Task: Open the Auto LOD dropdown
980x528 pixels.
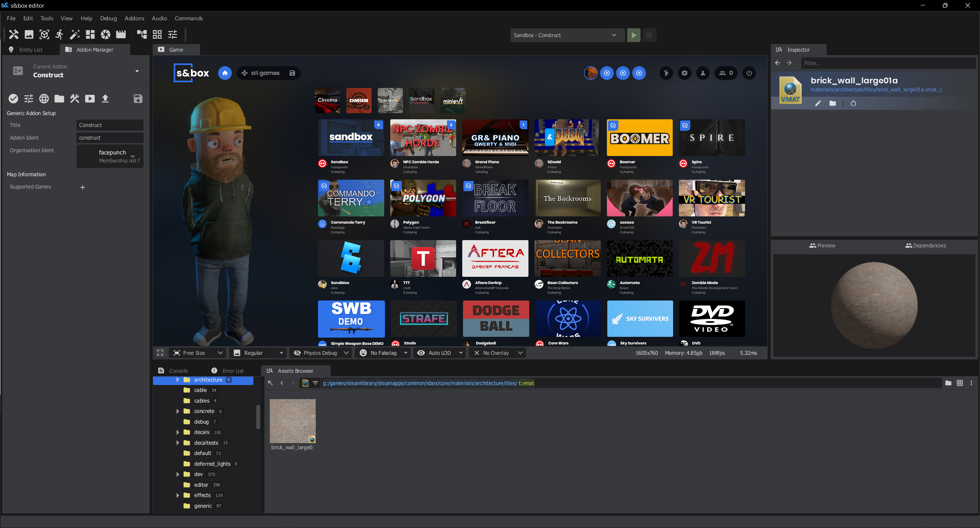Action: (440, 353)
